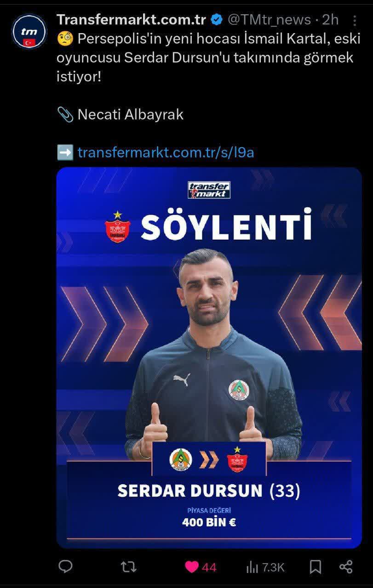Tap the Persepolis crest beside SÖYLENTİ
The image size is (373, 588).
[118, 226]
